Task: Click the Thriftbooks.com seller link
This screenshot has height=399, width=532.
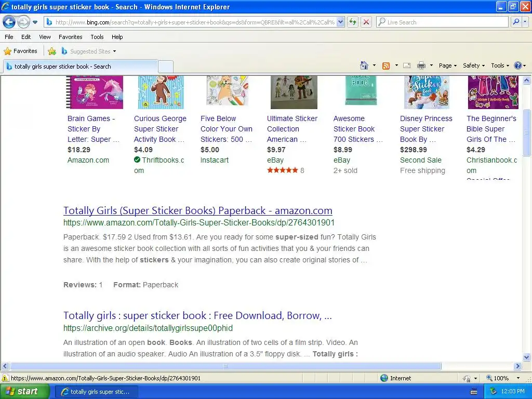Action: (x=159, y=165)
